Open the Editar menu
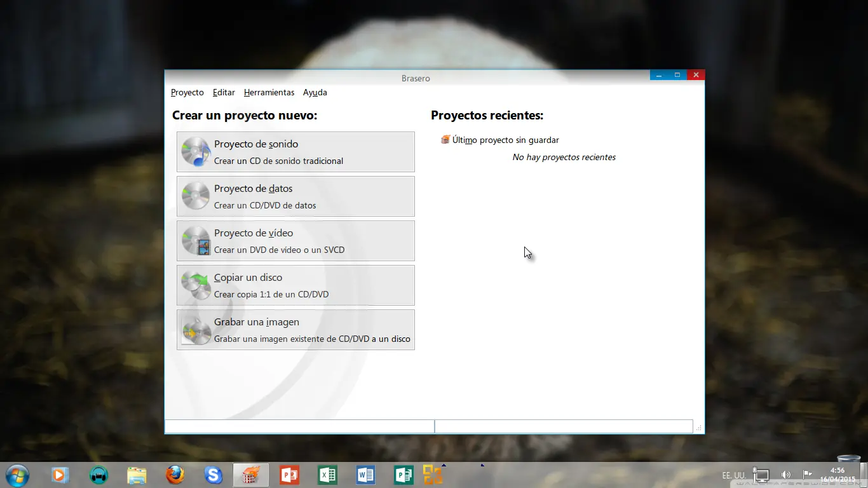 point(224,93)
